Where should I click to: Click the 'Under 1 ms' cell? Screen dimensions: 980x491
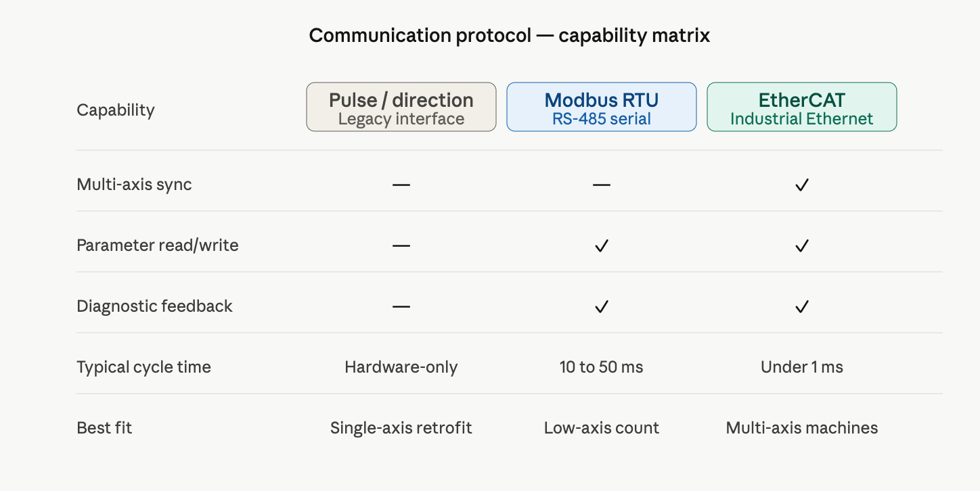pos(802,367)
